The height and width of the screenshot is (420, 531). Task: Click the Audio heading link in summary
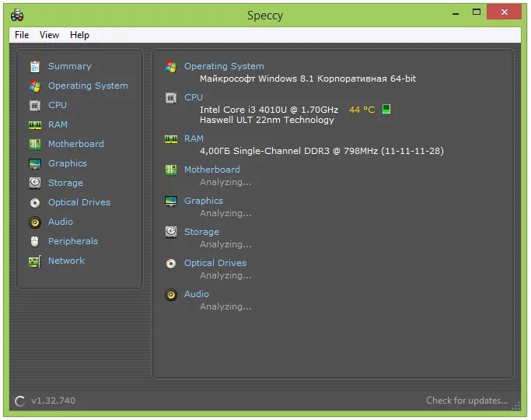click(x=197, y=294)
